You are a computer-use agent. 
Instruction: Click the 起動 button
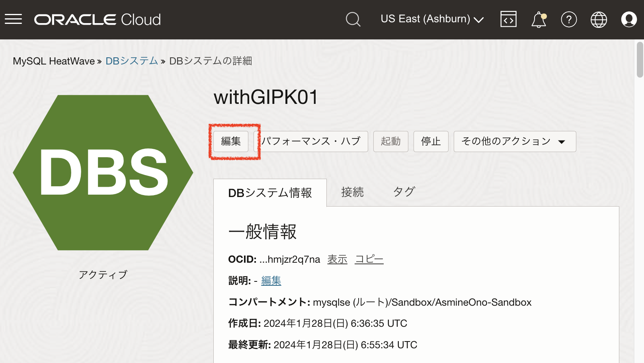coord(391,141)
